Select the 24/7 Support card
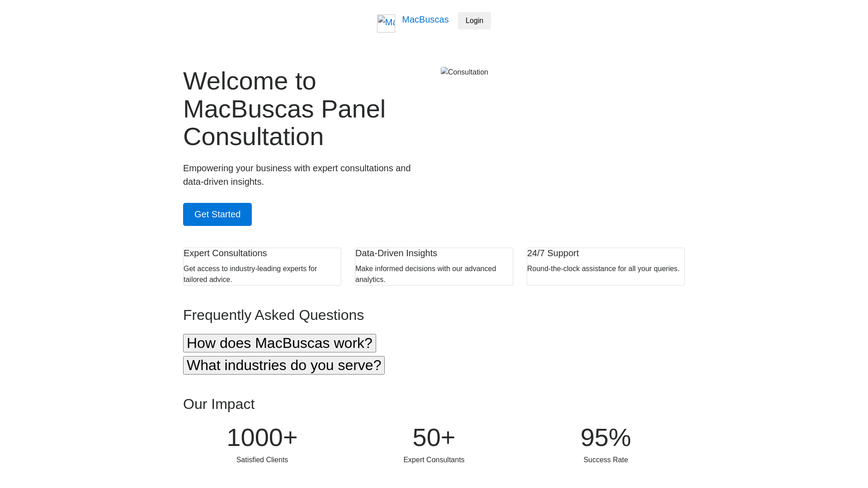 coord(606,267)
